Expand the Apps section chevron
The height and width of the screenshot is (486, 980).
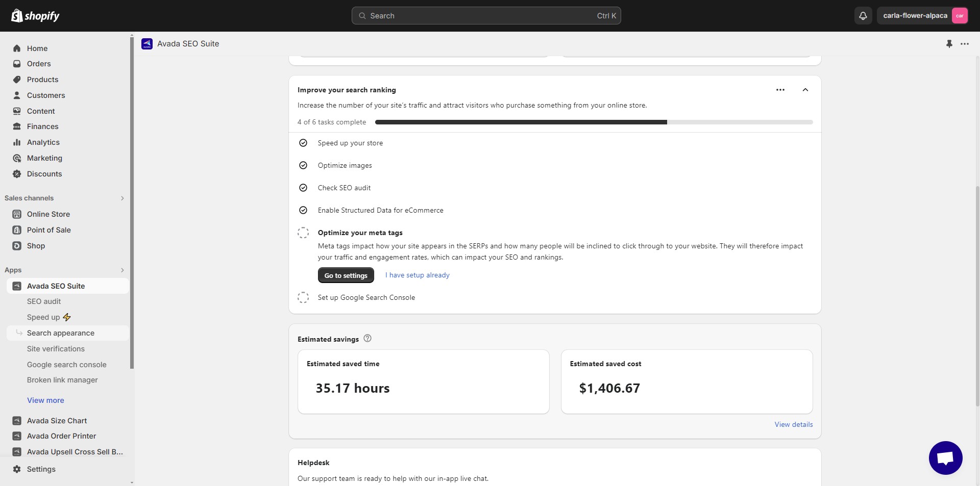(x=122, y=270)
